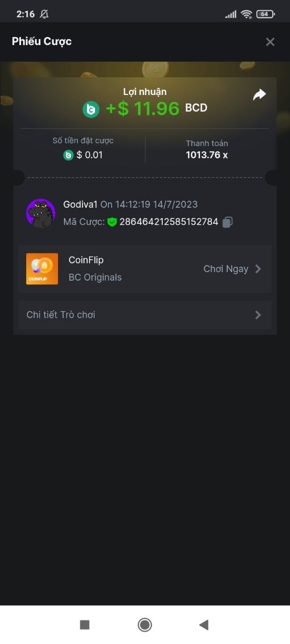Select the Godiva1 username
The width and height of the screenshot is (290, 644).
[x=81, y=204]
